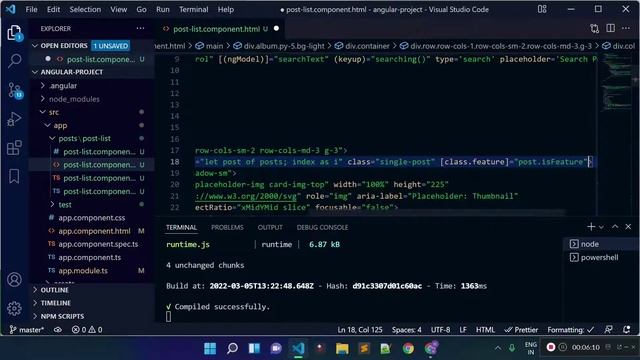Maximize the terminal panel size

(x=615, y=227)
